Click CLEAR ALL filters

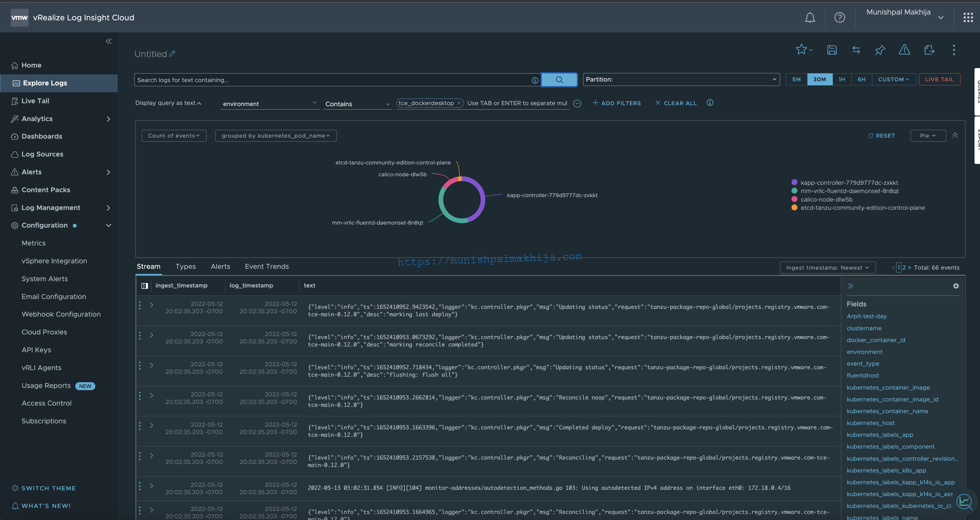(x=676, y=103)
